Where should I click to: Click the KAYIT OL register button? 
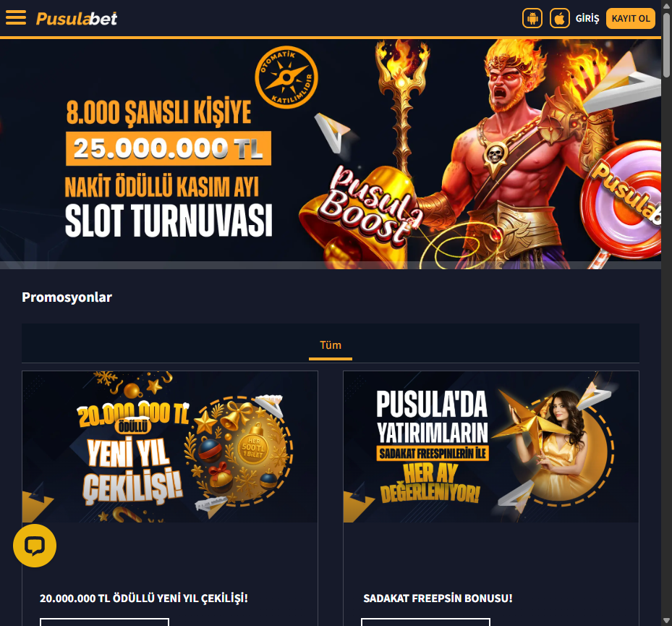[x=631, y=18]
